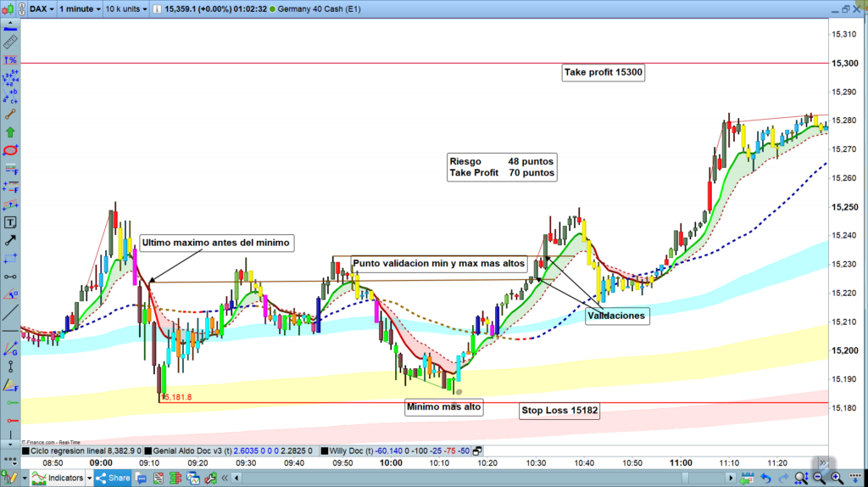This screenshot has height=487, width=868.
Task: Click the candlestick chart style icon
Action: coord(8,9)
